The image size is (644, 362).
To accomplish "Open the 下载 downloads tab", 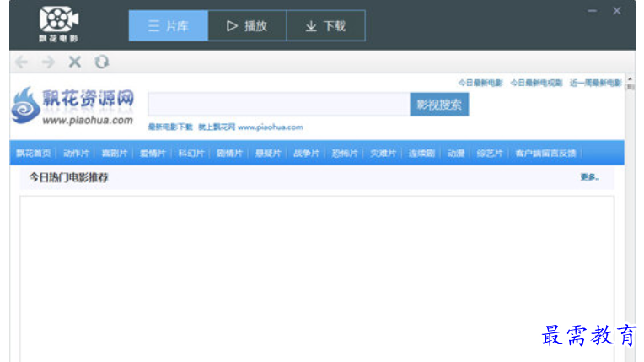I will (326, 25).
